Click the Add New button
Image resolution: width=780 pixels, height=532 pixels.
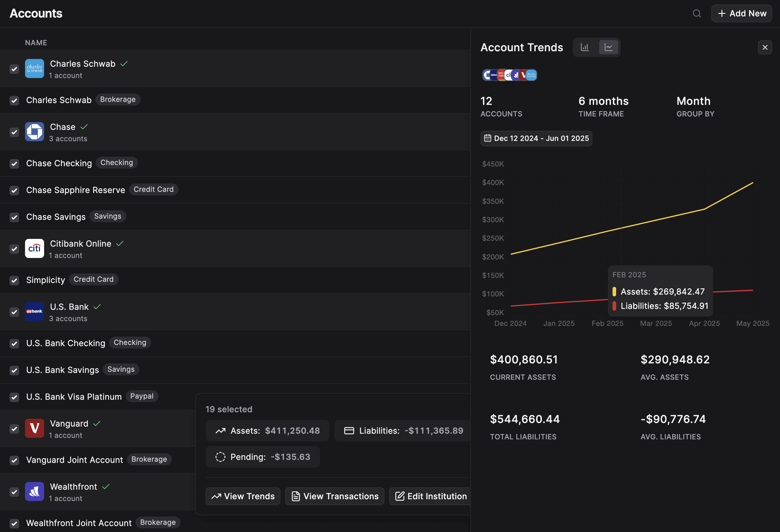741,13
